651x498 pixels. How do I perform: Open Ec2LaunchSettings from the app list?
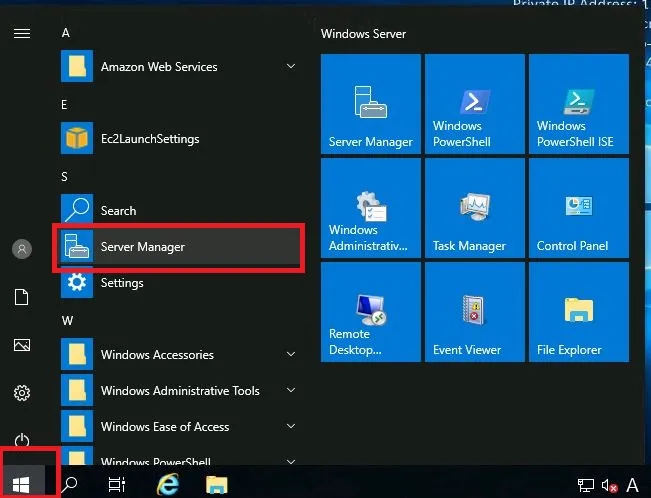[x=150, y=139]
